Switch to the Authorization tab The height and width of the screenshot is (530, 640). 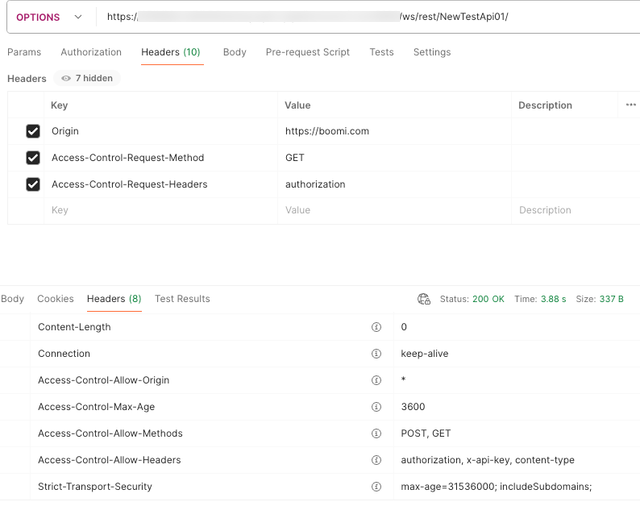tap(91, 52)
